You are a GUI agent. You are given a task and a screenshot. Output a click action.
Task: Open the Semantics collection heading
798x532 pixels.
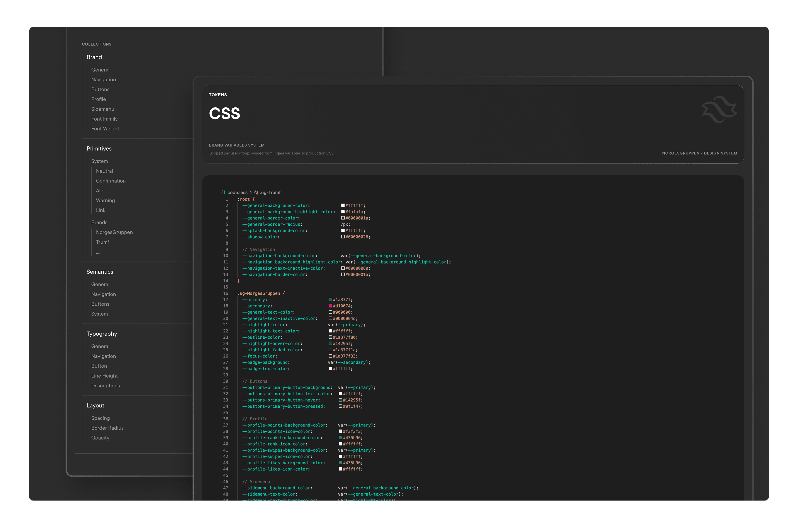click(x=100, y=272)
